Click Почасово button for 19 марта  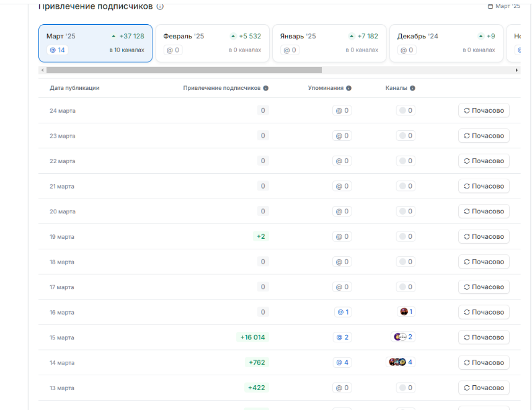[484, 236]
